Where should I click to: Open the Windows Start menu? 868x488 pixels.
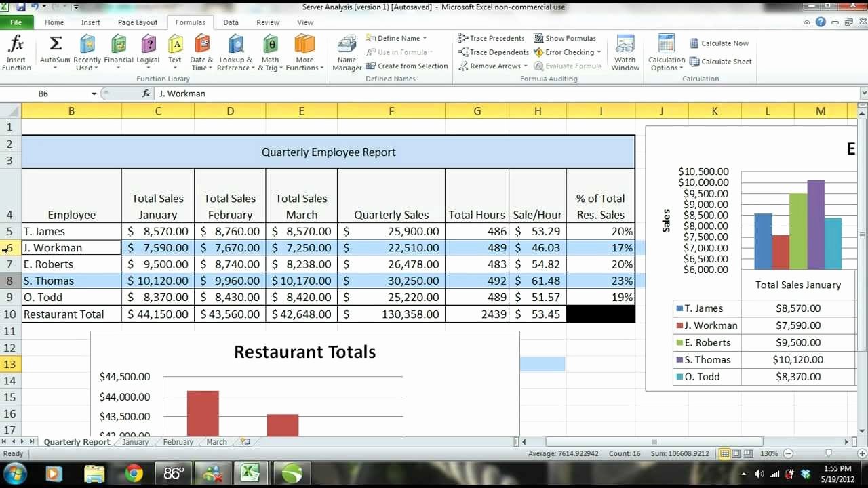15,473
